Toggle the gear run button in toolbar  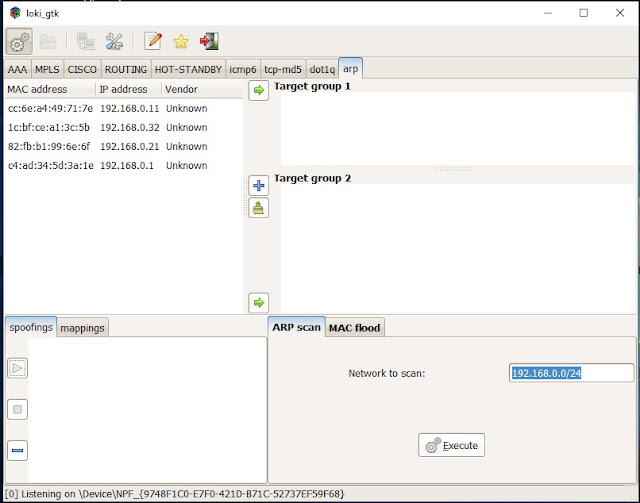[x=19, y=41]
